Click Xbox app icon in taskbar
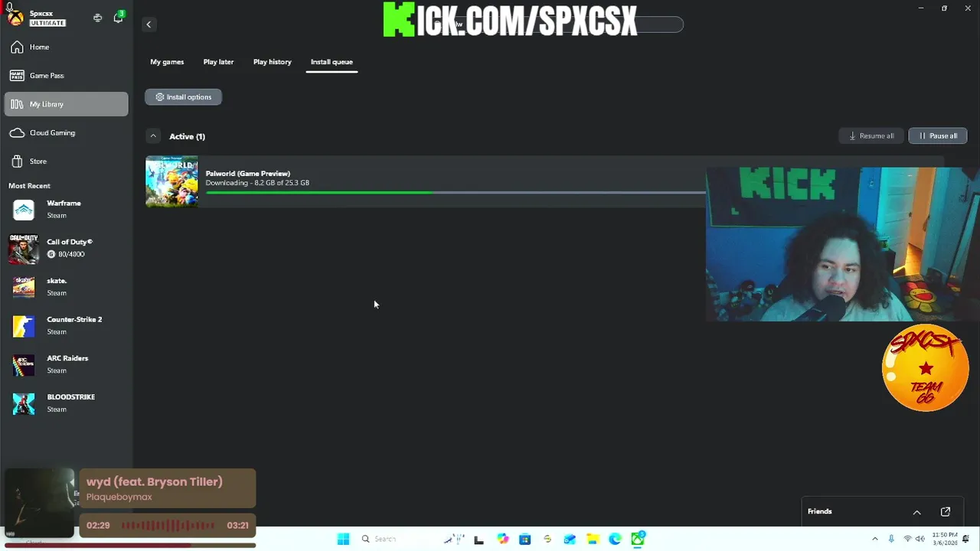Image resolution: width=980 pixels, height=551 pixels. 638,540
